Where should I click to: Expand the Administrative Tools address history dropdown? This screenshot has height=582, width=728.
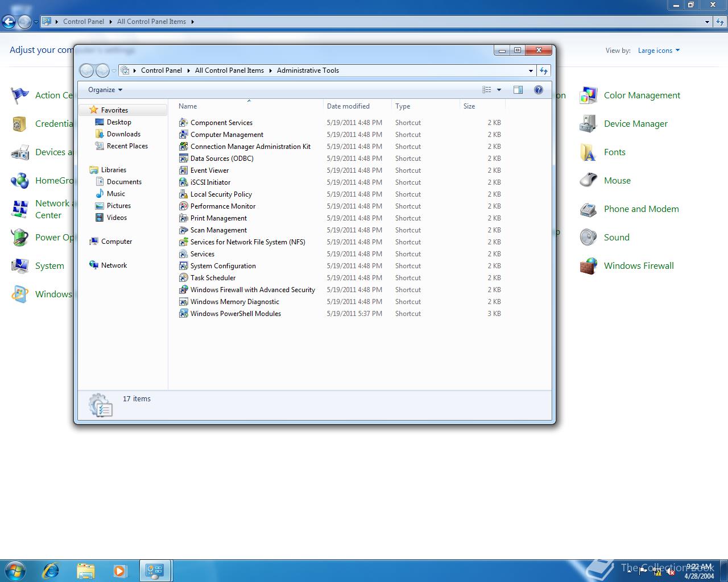click(x=531, y=70)
